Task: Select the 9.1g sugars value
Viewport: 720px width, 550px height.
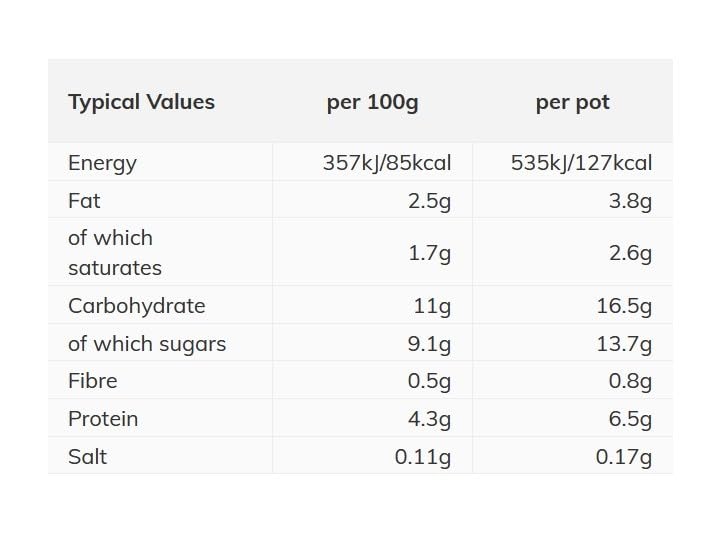Action: pos(429,344)
